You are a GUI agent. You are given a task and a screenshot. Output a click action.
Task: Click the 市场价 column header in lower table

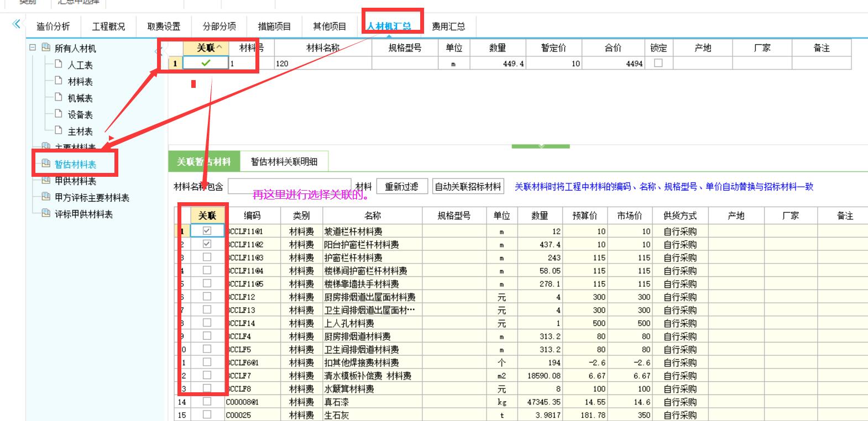click(630, 215)
